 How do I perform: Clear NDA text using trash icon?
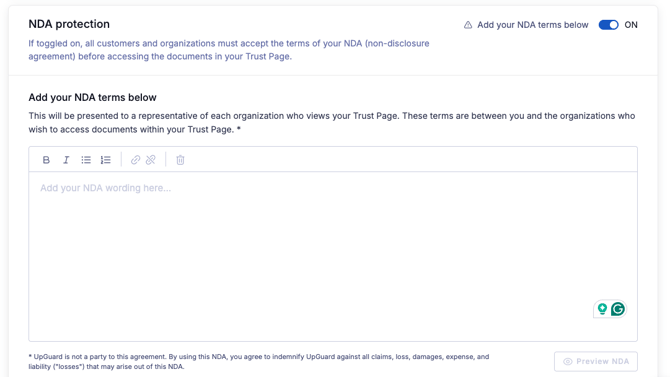point(180,160)
